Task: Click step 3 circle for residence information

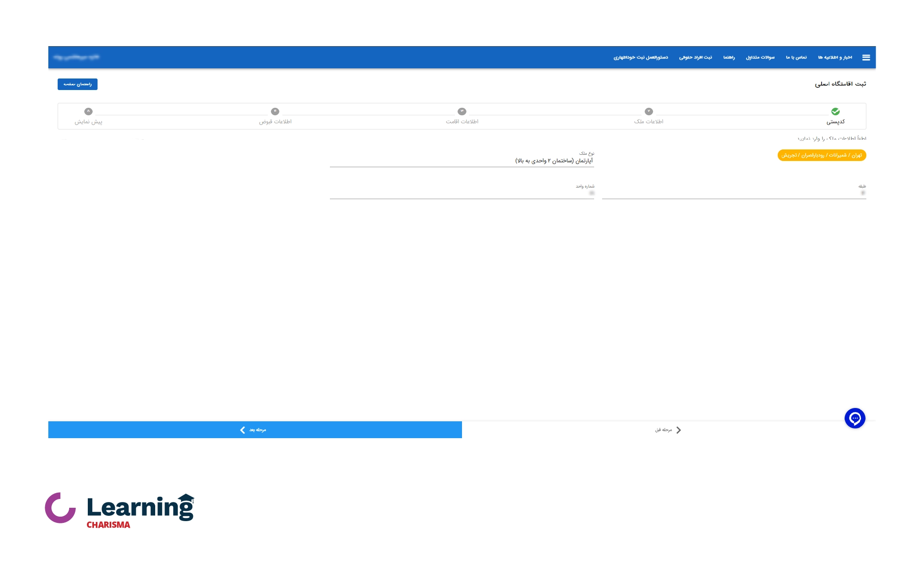Action: pos(462,111)
